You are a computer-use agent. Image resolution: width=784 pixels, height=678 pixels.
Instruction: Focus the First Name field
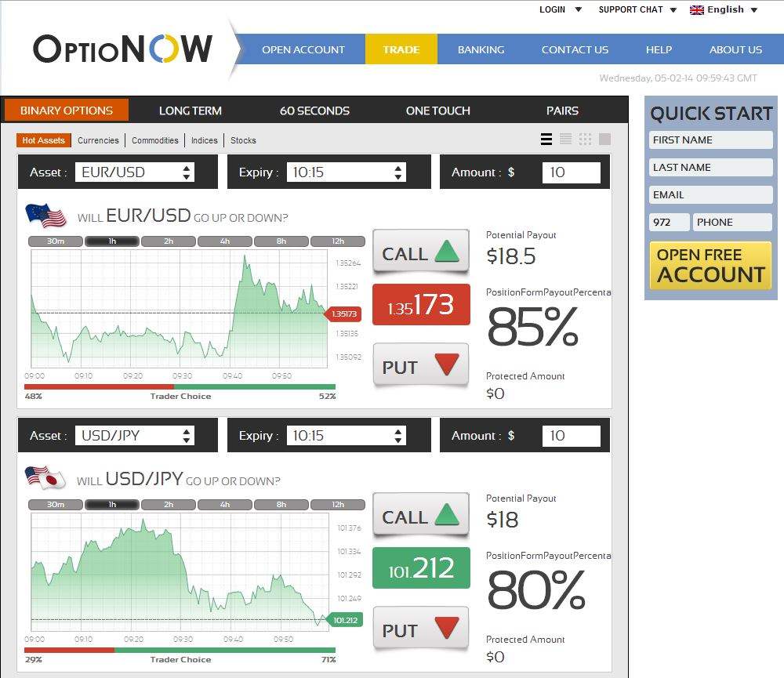[x=710, y=140]
